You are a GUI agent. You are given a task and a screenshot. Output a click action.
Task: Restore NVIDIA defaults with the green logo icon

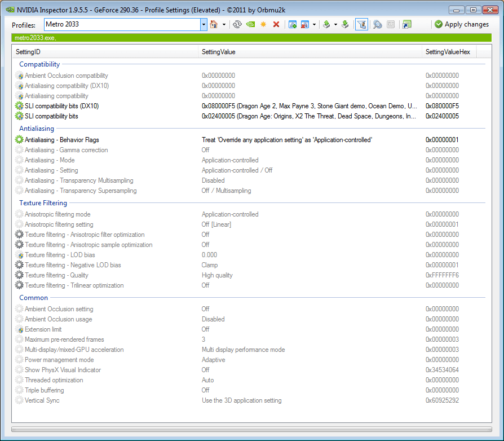[250, 24]
